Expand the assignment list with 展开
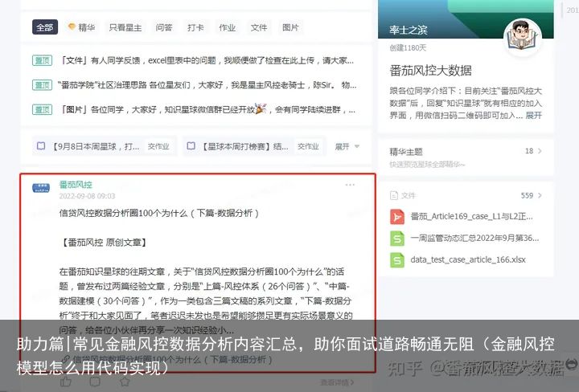Viewport: 579px width, 392px height. click(x=347, y=146)
